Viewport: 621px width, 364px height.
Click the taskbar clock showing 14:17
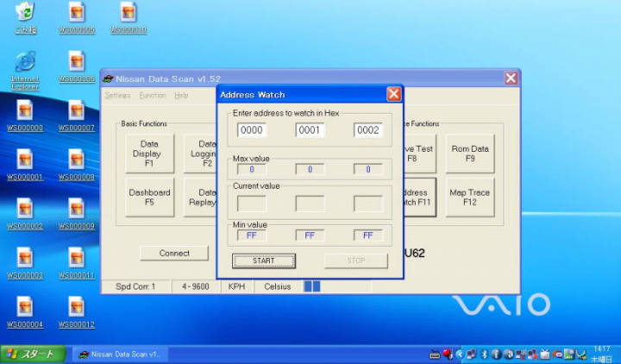click(x=602, y=349)
